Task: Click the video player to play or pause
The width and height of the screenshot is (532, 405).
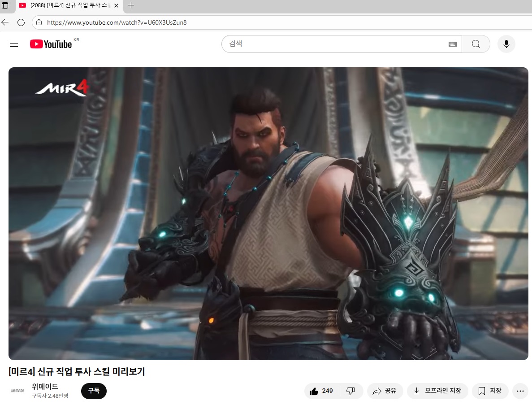Action: tap(268, 213)
